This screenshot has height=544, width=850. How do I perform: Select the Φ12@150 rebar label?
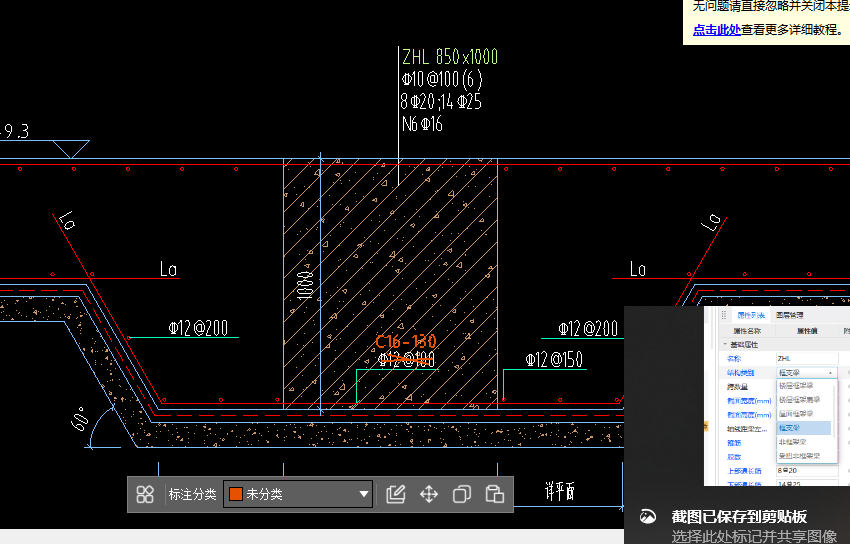[x=554, y=359]
